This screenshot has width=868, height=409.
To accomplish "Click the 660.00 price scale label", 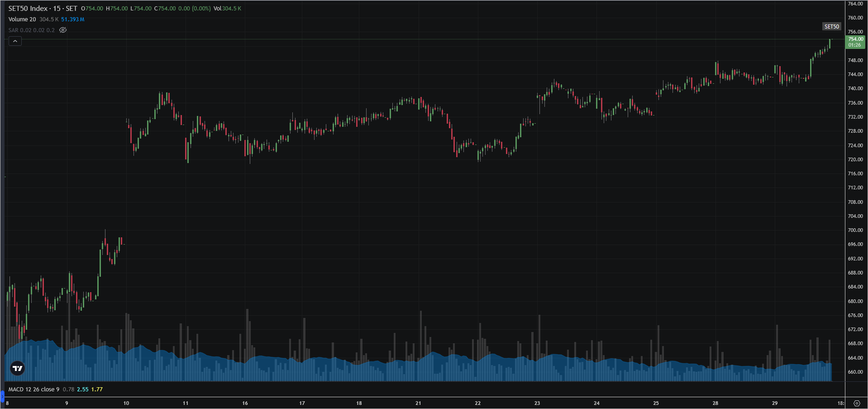I will (855, 372).
